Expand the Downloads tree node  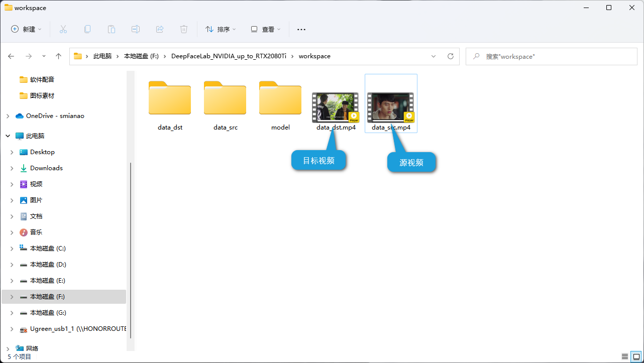pos(12,168)
